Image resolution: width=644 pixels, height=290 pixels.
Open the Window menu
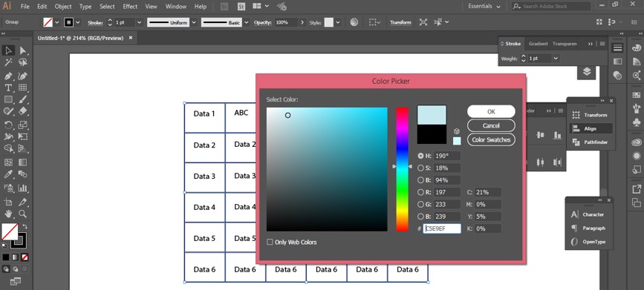click(x=176, y=7)
